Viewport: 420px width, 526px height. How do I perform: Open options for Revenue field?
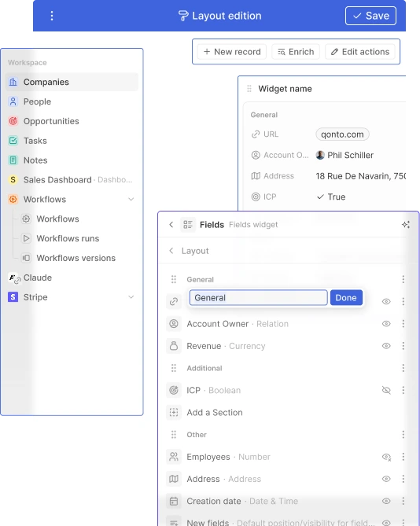403,346
